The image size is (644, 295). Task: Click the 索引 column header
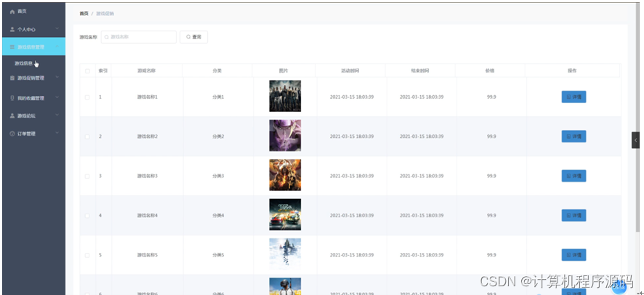click(x=103, y=70)
